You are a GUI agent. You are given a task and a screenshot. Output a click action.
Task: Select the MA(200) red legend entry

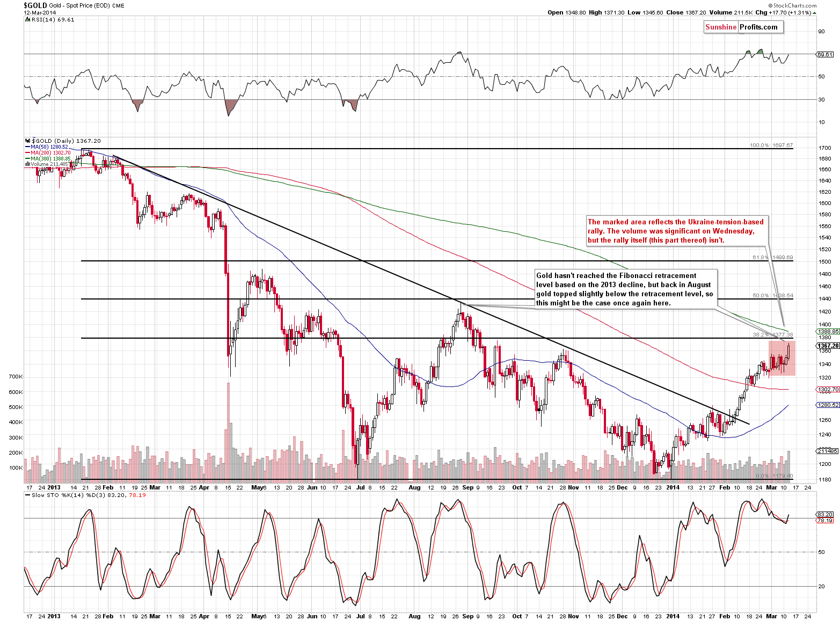48,153
